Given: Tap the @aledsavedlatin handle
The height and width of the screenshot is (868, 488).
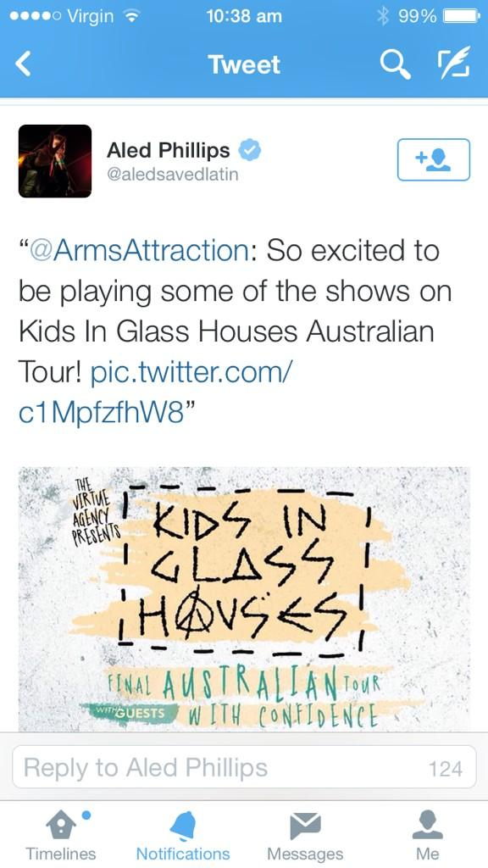Looking at the screenshot, I should (172, 175).
